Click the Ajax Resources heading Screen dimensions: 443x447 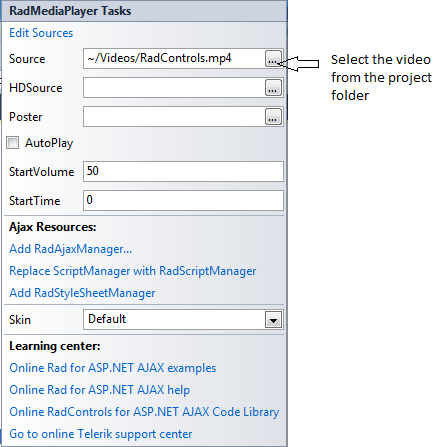(53, 227)
